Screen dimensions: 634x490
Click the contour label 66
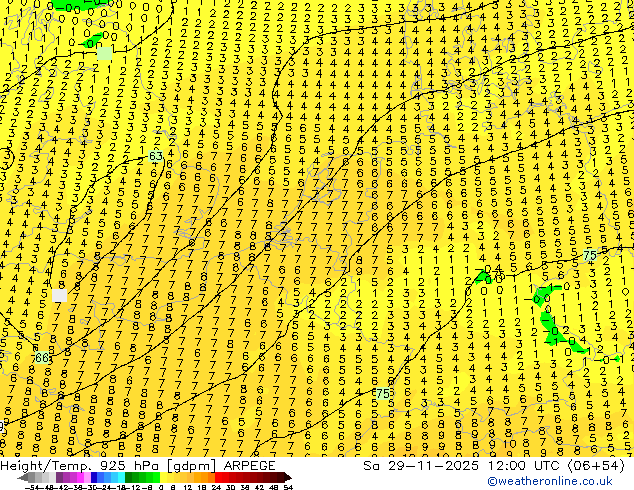point(42,358)
